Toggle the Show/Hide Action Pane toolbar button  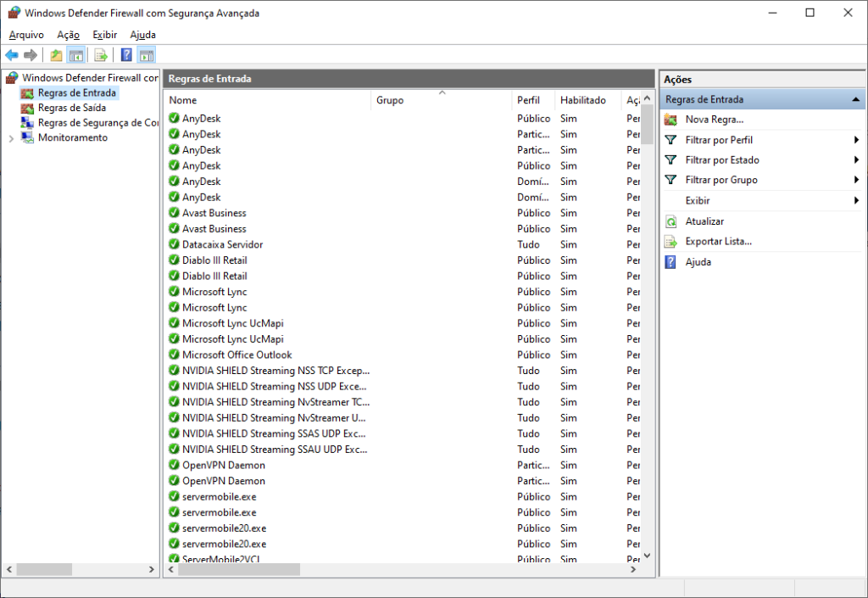click(x=147, y=55)
